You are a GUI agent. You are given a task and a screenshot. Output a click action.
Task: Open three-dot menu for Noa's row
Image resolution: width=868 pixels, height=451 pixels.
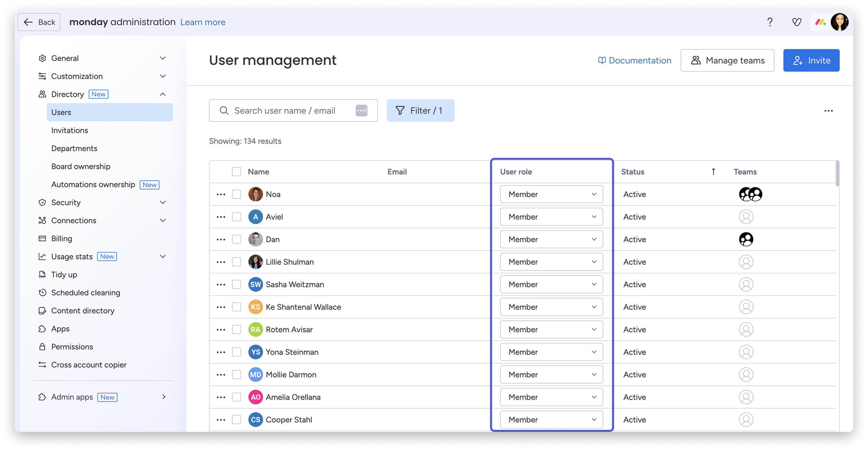221,195
